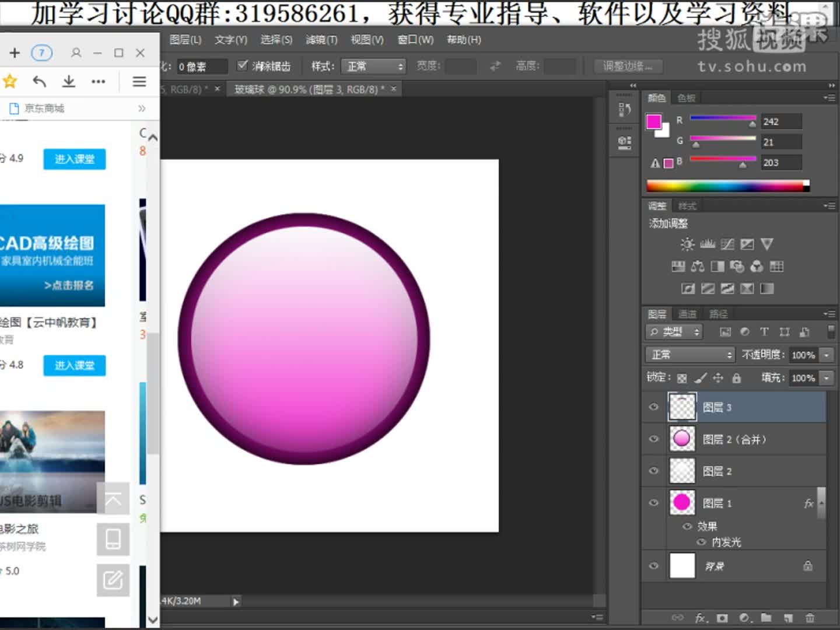Click the foreground color swatch
840x630 pixels.
[654, 122]
